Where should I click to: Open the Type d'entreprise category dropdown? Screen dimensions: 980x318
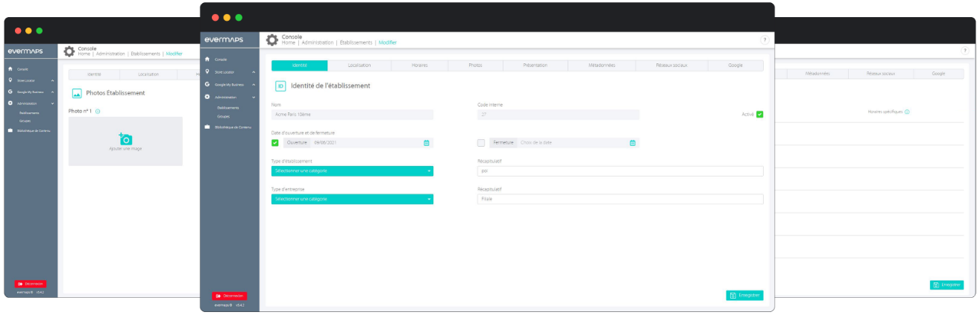tap(352, 199)
